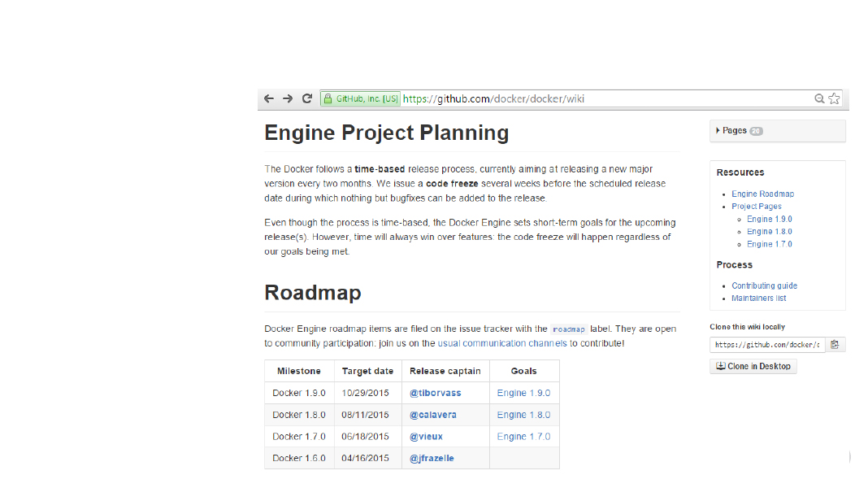868x488 pixels.
Task: Reload the page with the refresh icon
Action: [307, 98]
